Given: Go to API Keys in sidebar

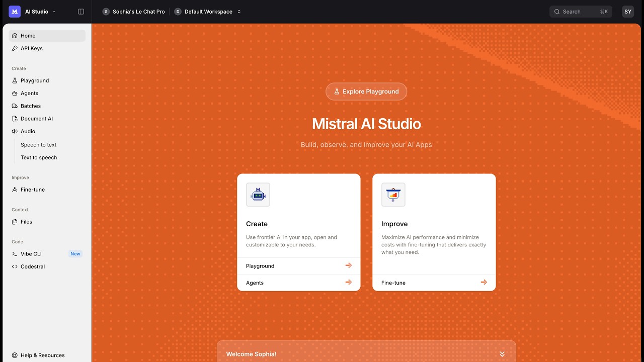Looking at the screenshot, I should coord(47,48).
